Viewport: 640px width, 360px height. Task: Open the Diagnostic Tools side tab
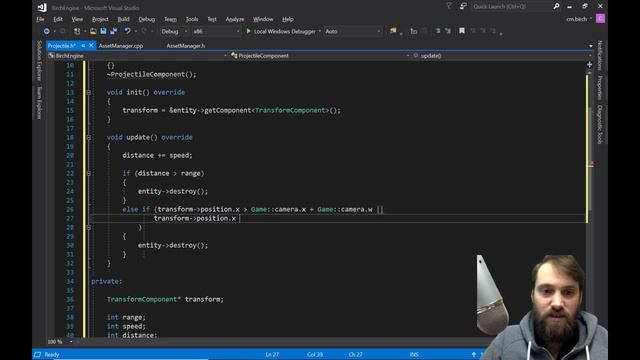[x=600, y=124]
